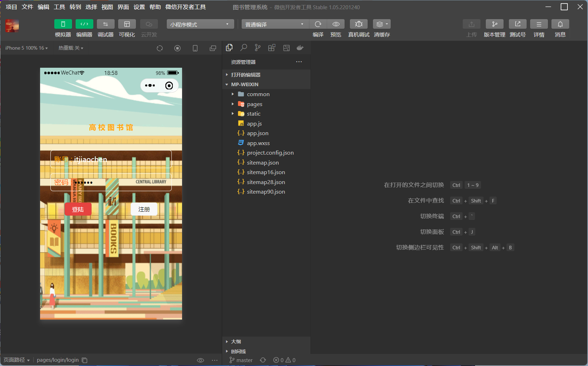Click the password input field
This screenshot has height=366, width=588.
coord(111,182)
